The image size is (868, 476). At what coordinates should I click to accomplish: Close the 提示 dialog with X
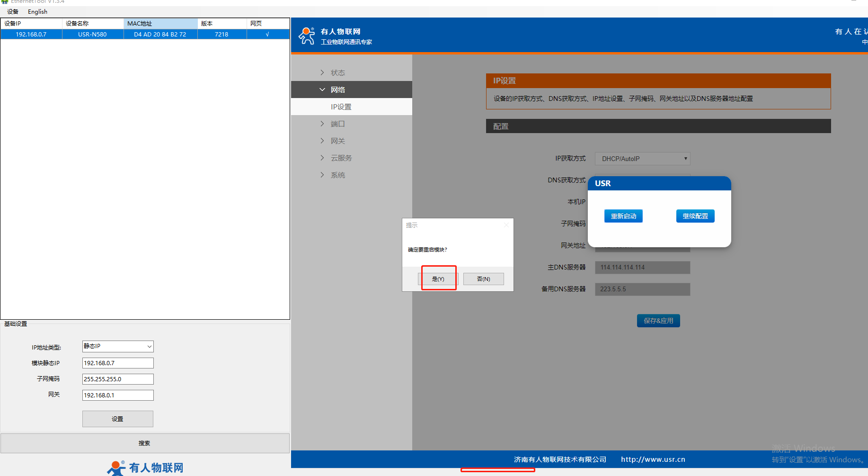[506, 225]
